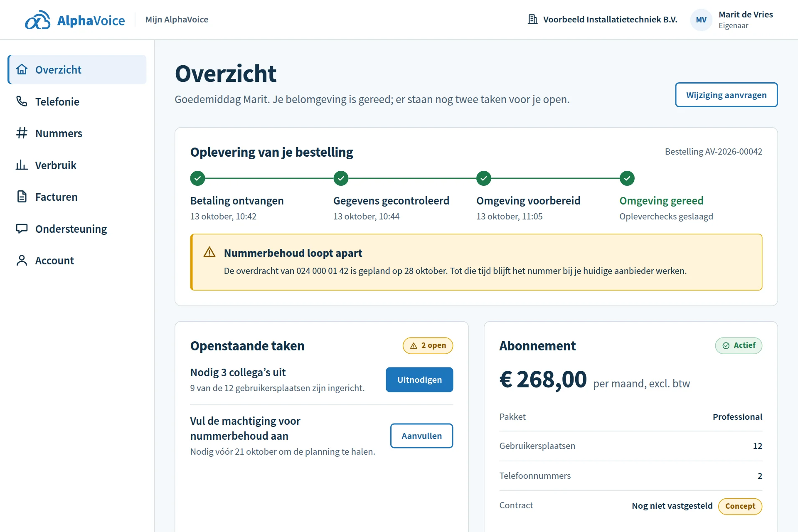Image resolution: width=798 pixels, height=532 pixels.
Task: Click the Nog niet vastgesteld contract value
Action: 672,506
